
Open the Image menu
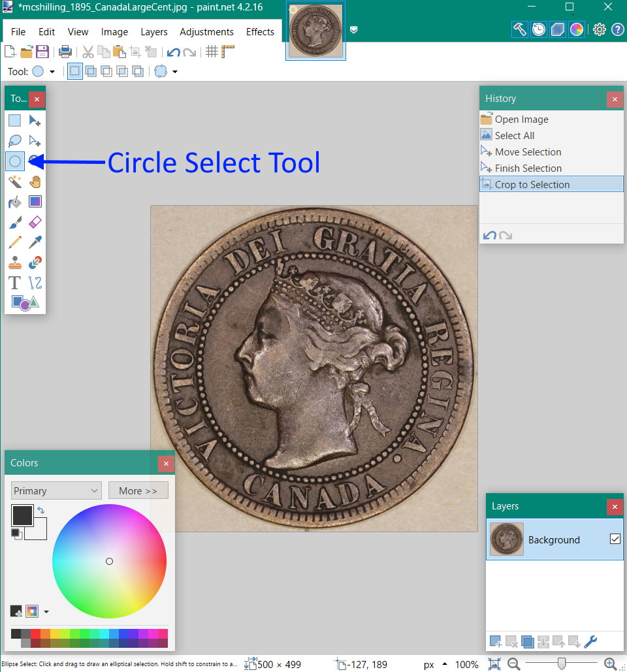coord(114,32)
